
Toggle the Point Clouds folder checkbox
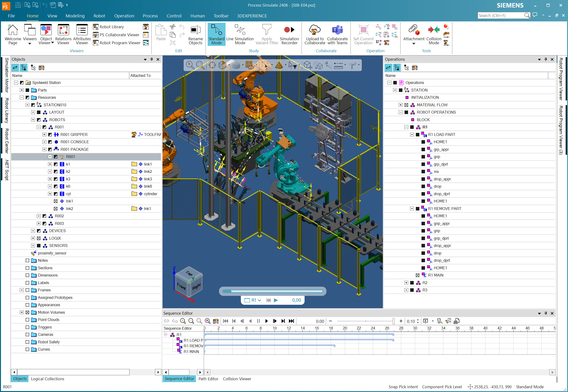27,320
